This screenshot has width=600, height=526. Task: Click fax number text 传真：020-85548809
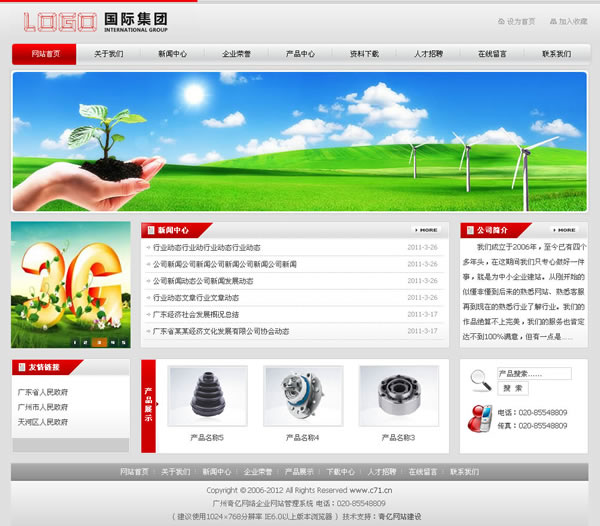coord(532,426)
